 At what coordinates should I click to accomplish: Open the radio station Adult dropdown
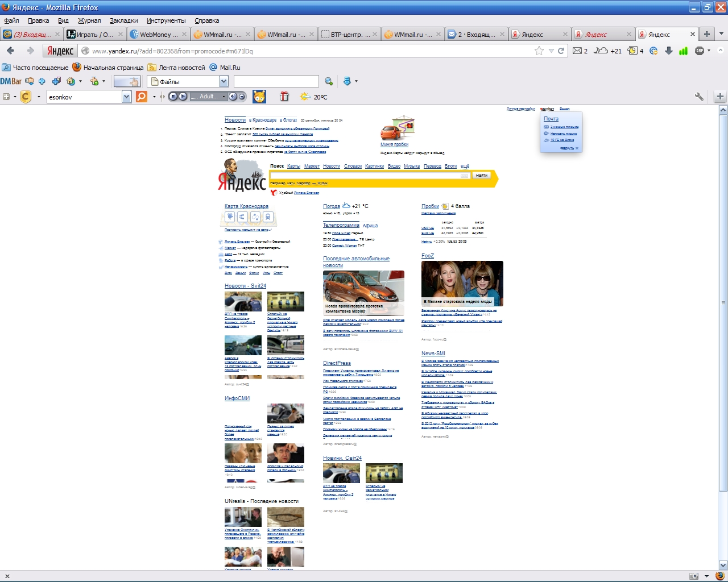coord(224,97)
